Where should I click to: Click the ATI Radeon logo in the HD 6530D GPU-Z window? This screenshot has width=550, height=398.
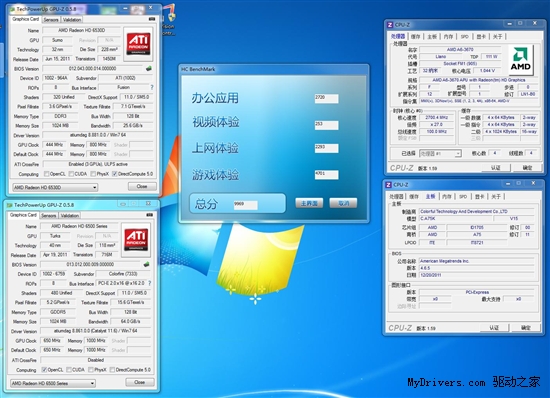click(x=138, y=44)
